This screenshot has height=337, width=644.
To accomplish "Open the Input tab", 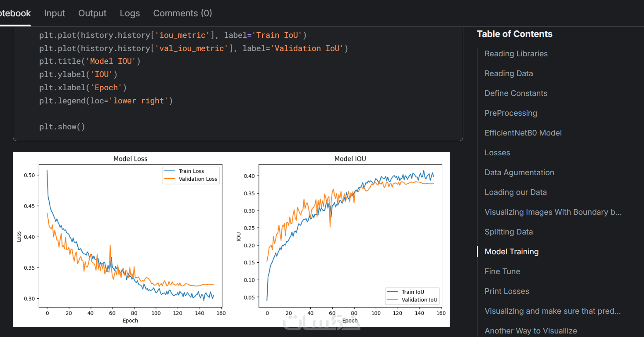I will click(x=55, y=13).
